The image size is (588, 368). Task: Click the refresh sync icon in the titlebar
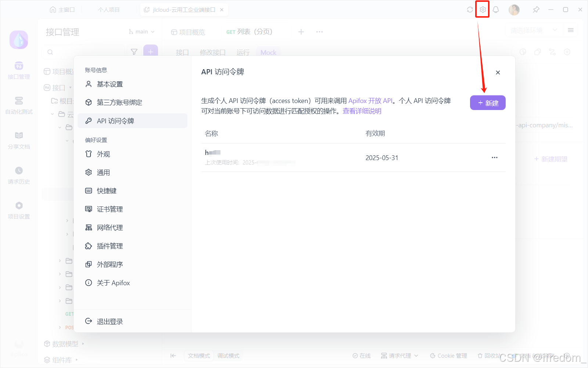click(x=469, y=10)
